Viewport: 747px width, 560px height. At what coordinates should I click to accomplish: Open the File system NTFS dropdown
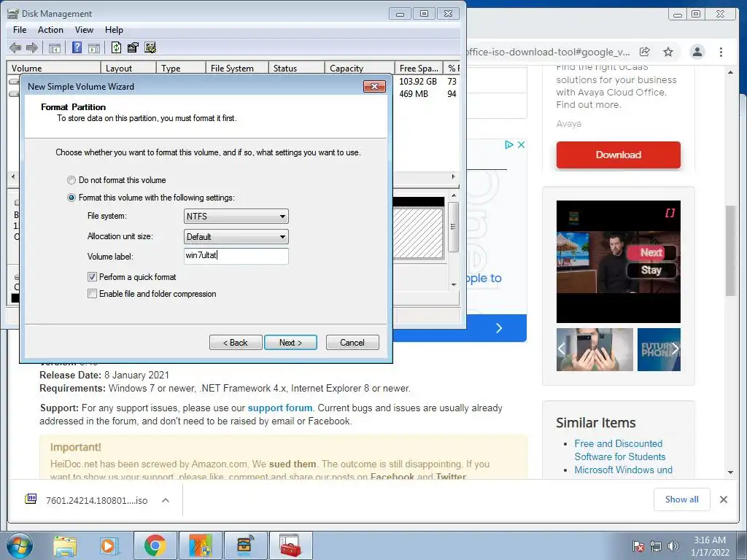click(236, 216)
